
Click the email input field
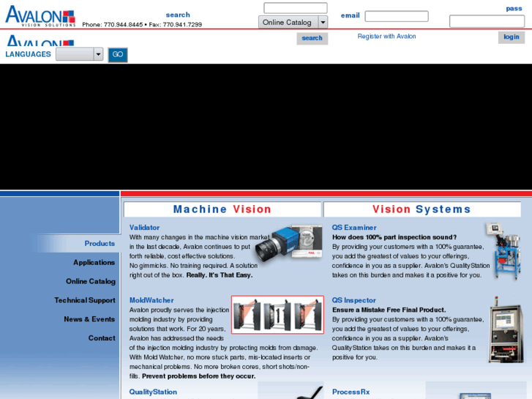point(397,16)
